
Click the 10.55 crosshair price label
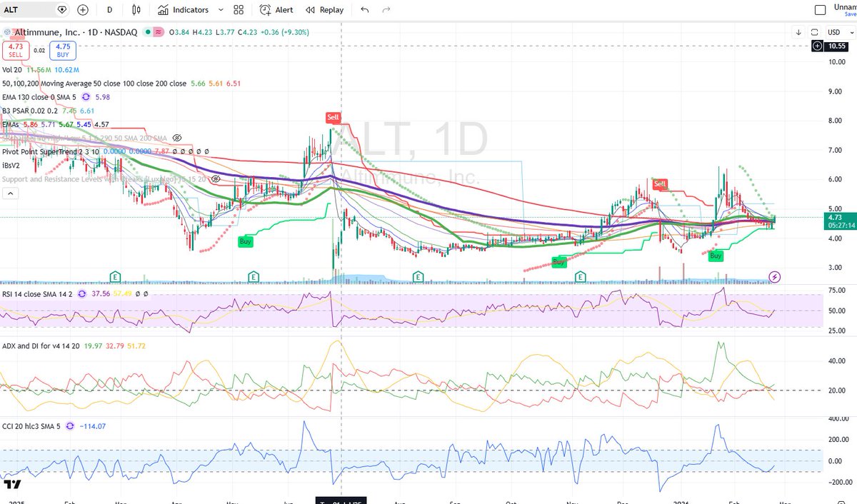836,46
